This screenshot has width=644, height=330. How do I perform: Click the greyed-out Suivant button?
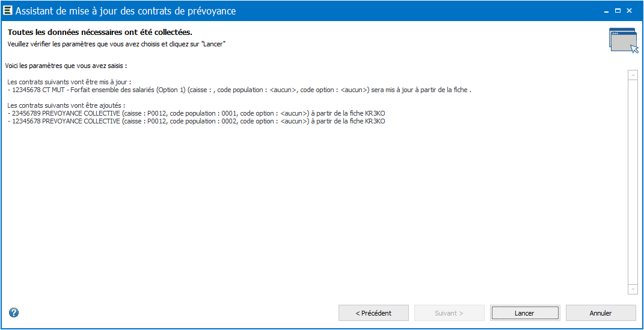tap(449, 313)
